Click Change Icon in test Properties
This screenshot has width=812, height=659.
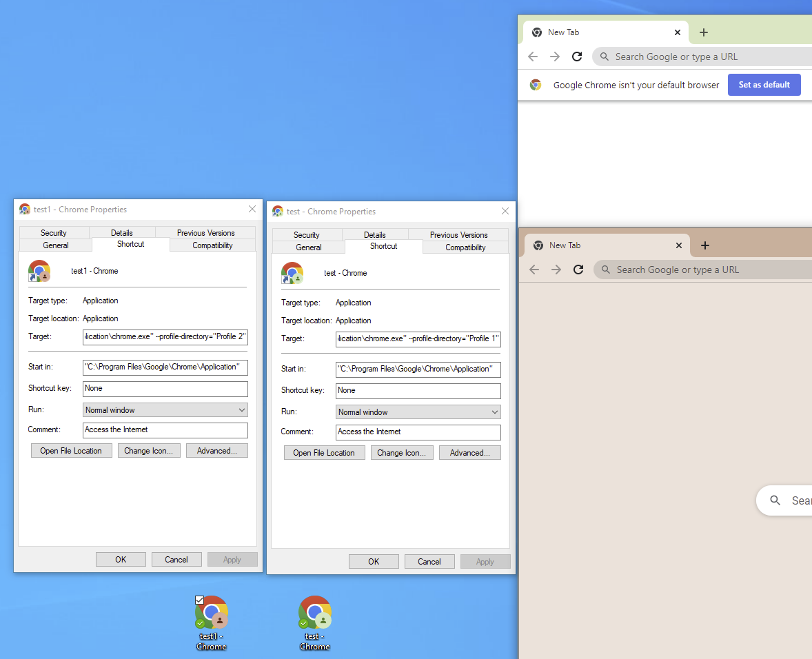pyautogui.click(x=402, y=453)
